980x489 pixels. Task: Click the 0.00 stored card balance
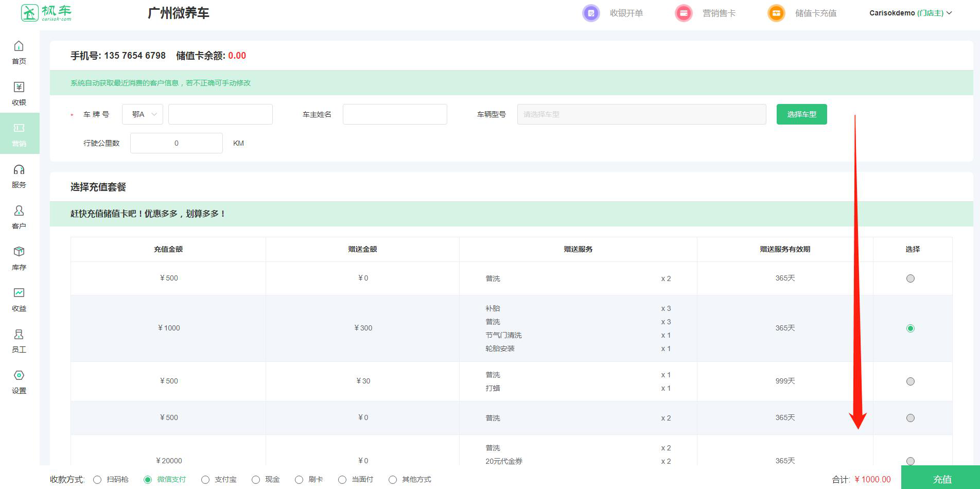[237, 56]
